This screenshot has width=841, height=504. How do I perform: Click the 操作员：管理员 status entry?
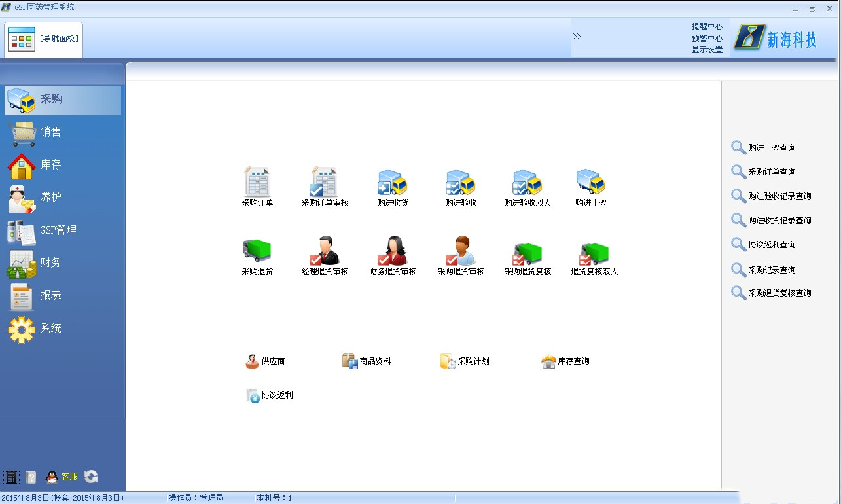[196, 499]
